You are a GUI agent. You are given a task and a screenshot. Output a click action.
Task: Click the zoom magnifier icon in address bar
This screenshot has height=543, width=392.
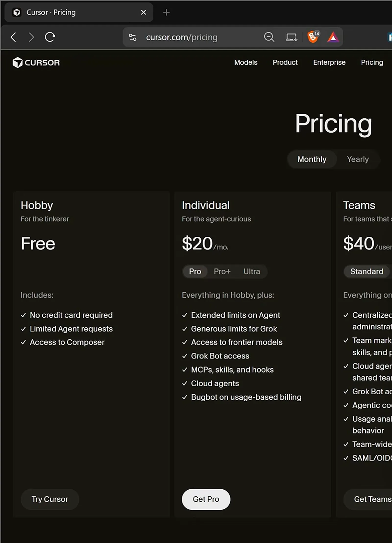269,37
